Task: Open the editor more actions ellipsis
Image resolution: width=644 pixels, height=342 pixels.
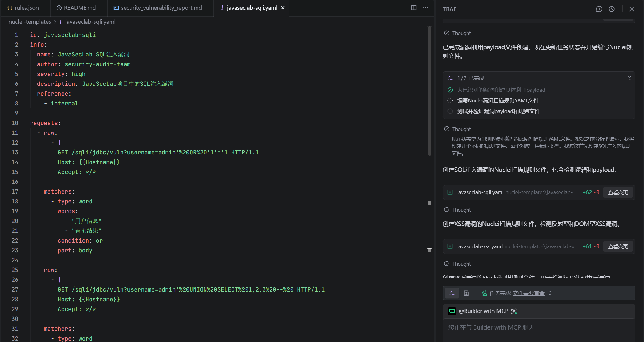Action: tap(425, 8)
